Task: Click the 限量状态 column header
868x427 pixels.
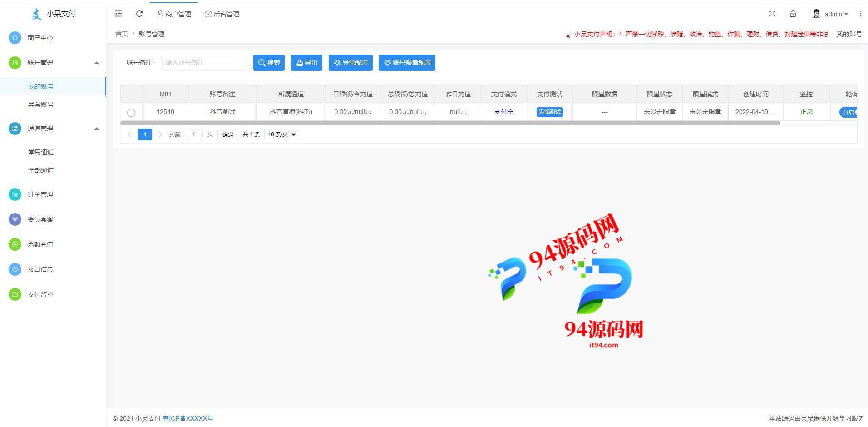Action: tap(660, 94)
